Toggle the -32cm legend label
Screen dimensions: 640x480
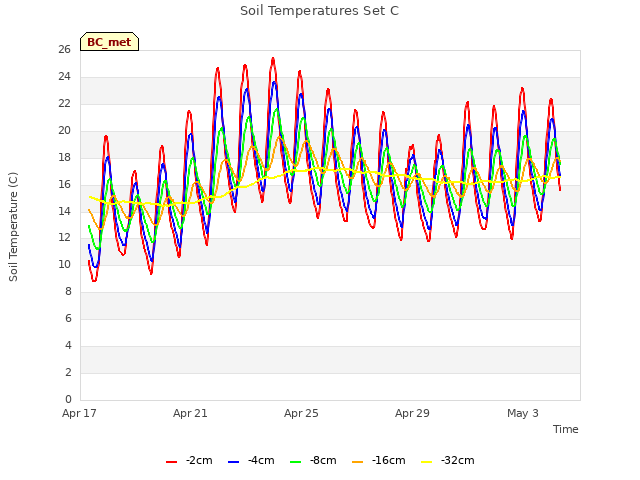[x=458, y=460]
